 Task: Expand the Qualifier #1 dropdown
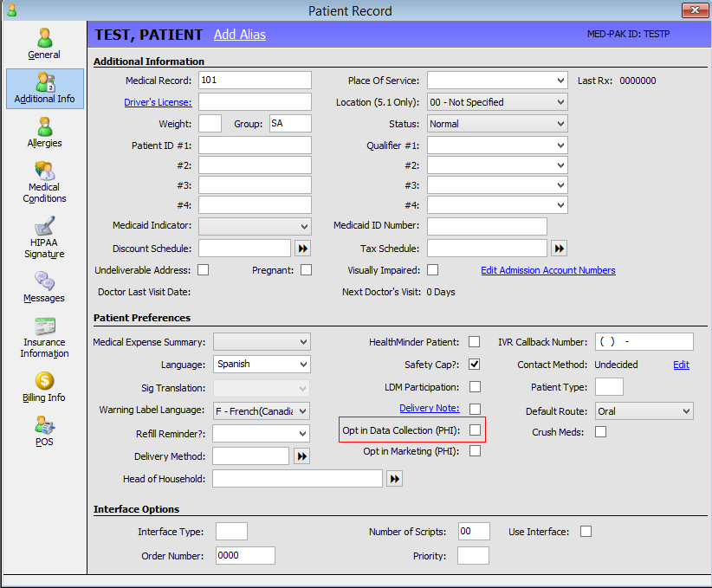point(497,145)
